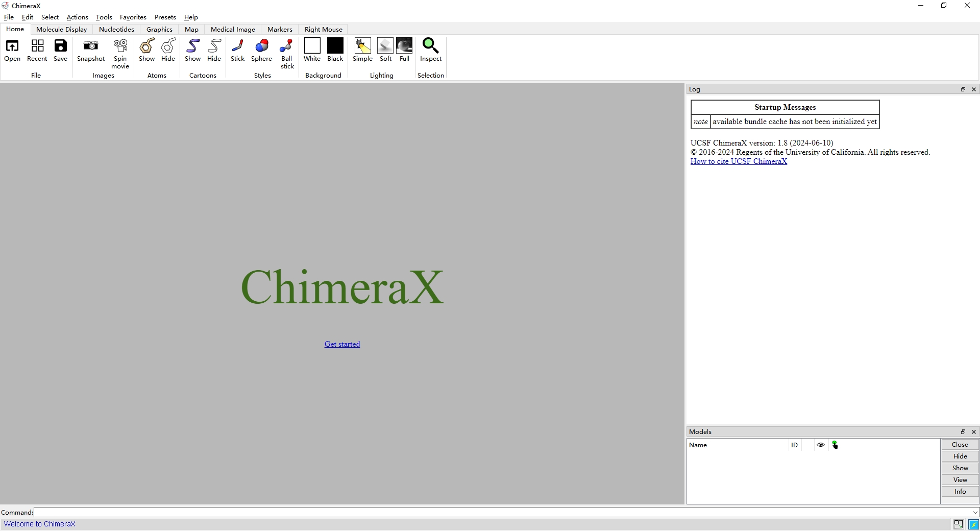980x531 pixels.
Task: Click the Hide button in Models panel
Action: [x=960, y=456]
